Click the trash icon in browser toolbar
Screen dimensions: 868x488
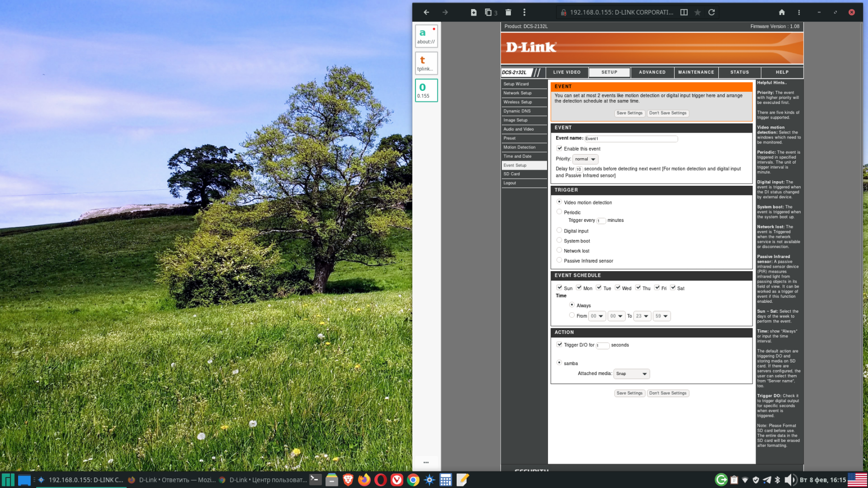pyautogui.click(x=508, y=13)
